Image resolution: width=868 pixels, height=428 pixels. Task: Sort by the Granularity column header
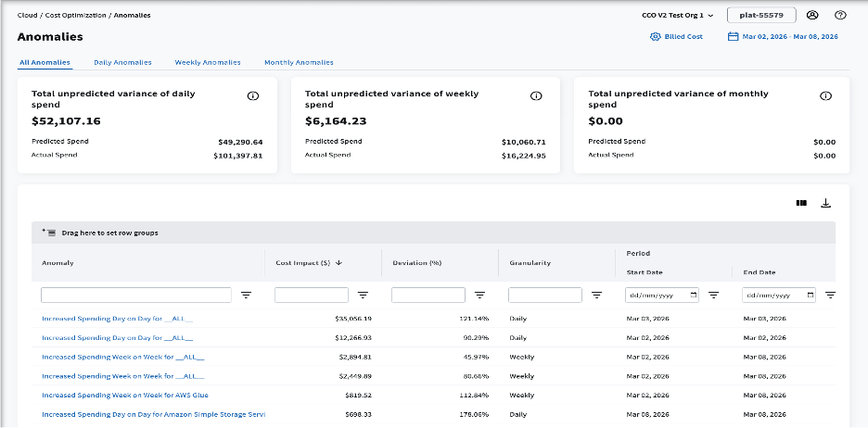click(x=530, y=263)
